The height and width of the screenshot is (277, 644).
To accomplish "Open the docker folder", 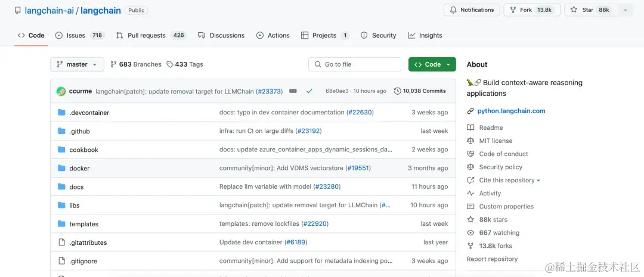I will pos(79,168).
